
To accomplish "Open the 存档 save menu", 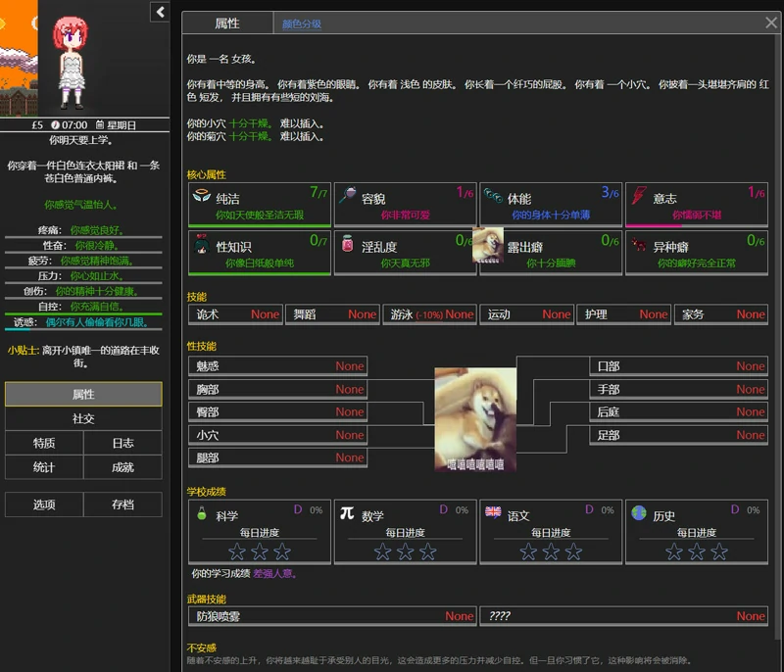I will (123, 504).
